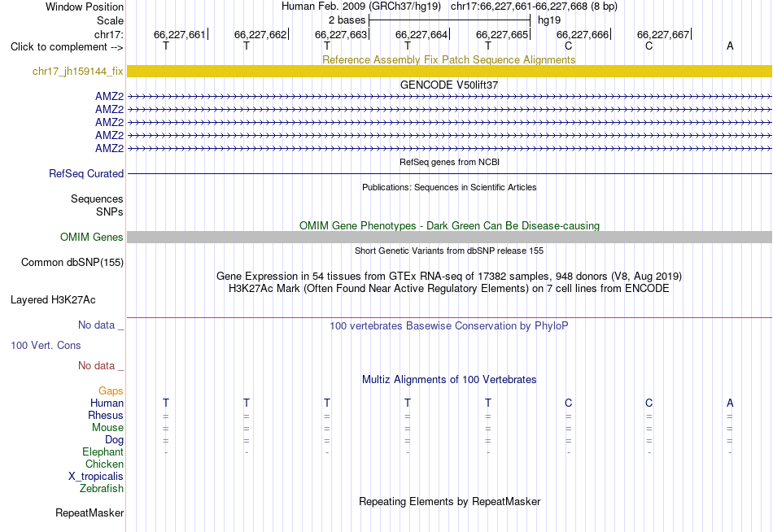Click the Dog species label
The width and height of the screenshot is (773, 532).
point(115,440)
